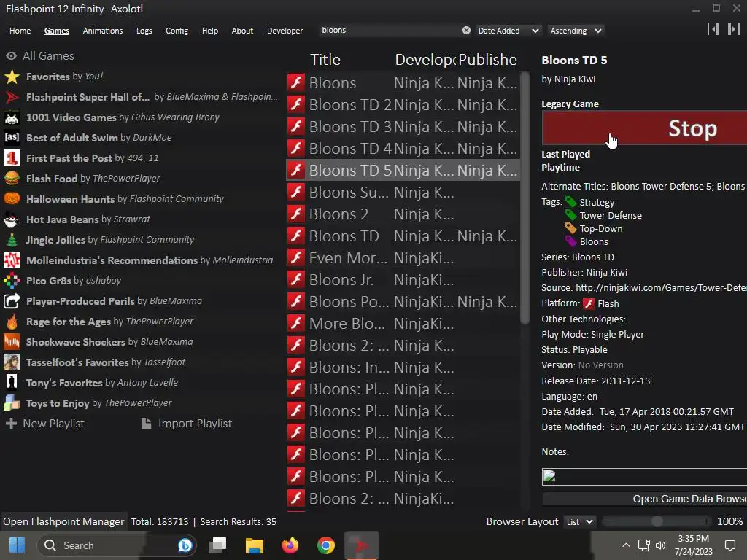Screen dimensions: 747x560
Task: Click the Hot Java Beans cup icon
Action: 12,219
